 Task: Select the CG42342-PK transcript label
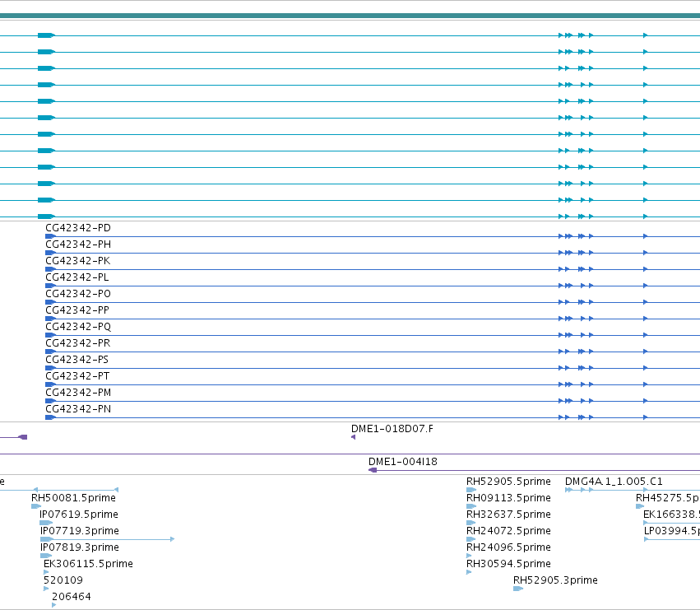click(x=77, y=261)
